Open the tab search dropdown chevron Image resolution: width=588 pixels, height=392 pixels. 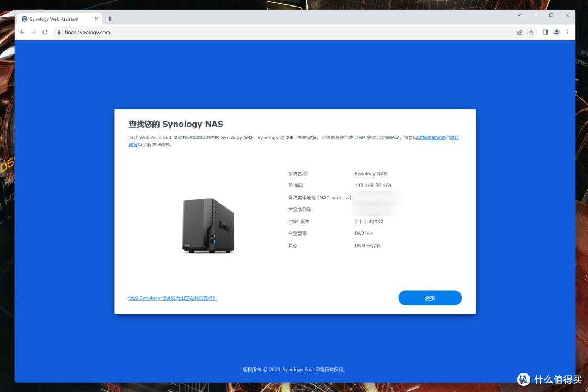tap(519, 15)
